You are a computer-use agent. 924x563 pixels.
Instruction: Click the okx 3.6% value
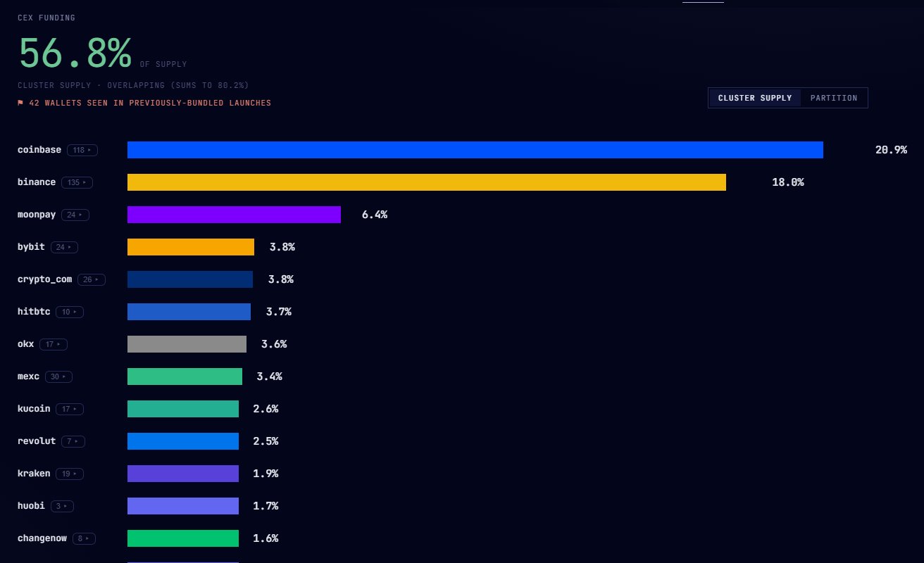274,344
